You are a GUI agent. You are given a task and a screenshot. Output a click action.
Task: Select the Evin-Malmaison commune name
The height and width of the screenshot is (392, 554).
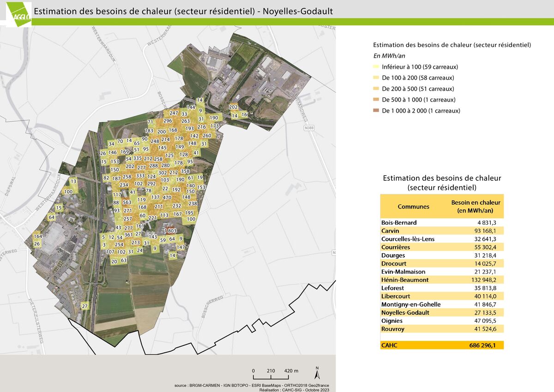coord(403,272)
